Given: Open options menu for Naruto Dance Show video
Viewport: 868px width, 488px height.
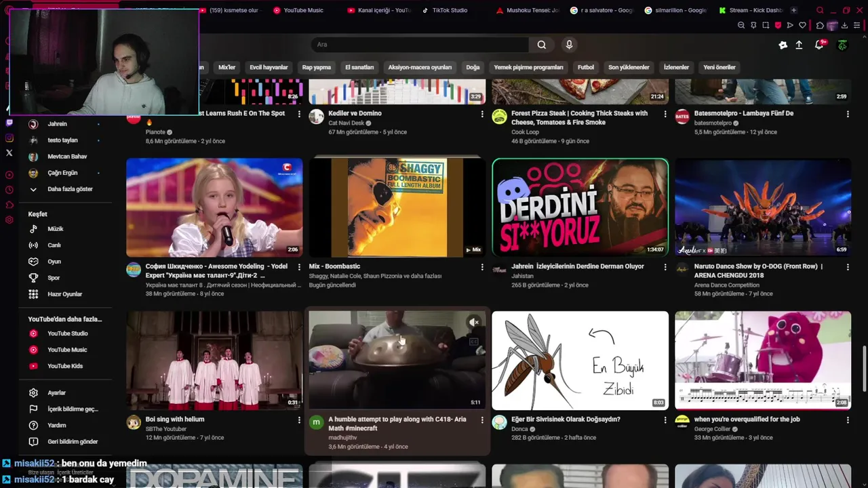Looking at the screenshot, I should tap(848, 267).
